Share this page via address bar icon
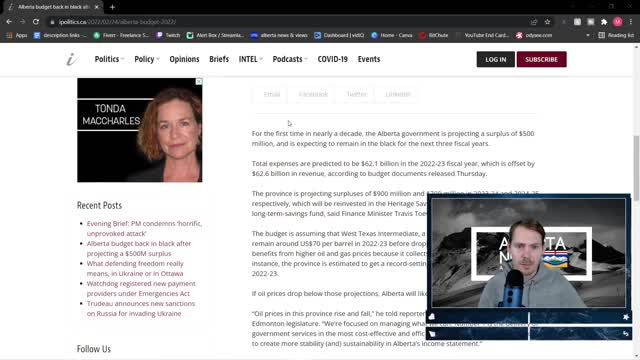 (534, 22)
